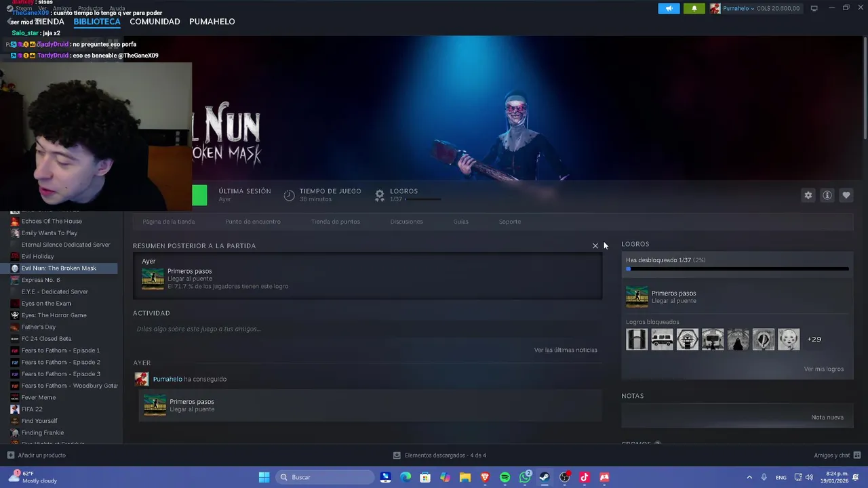Viewport: 868px width, 488px height.
Task: Open game settings gear icon
Action: click(808, 195)
